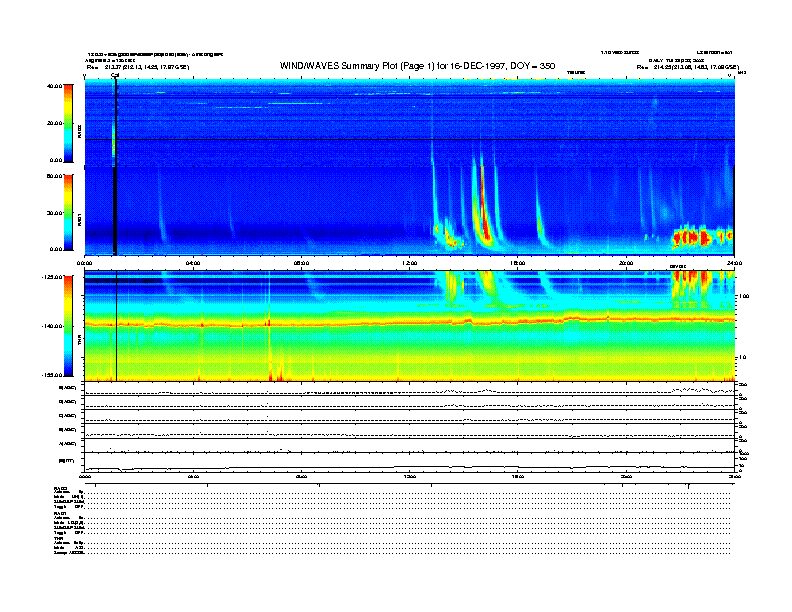792x612 pixels.
Task: Click the vertical RAD2 axis label
Action: (79, 132)
